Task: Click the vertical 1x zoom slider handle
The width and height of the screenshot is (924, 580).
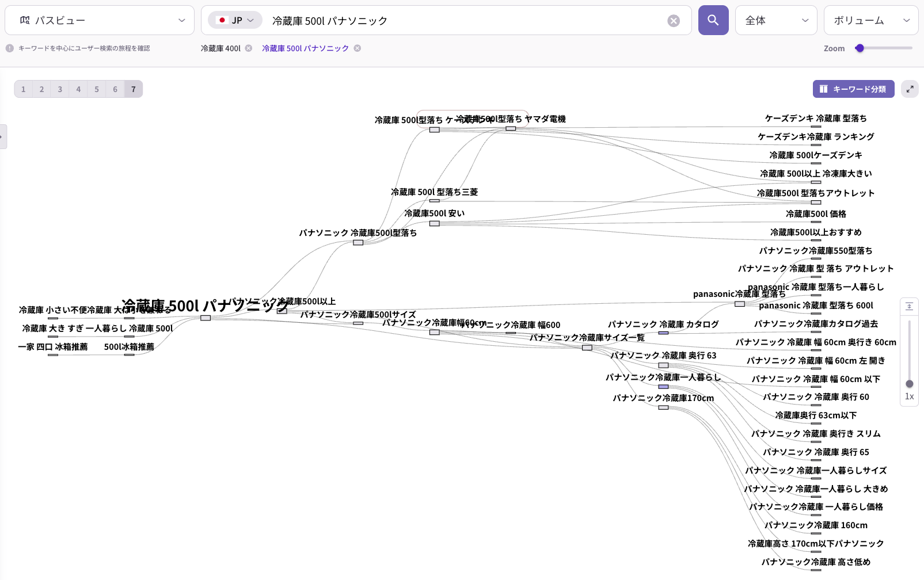Action: coord(909,384)
